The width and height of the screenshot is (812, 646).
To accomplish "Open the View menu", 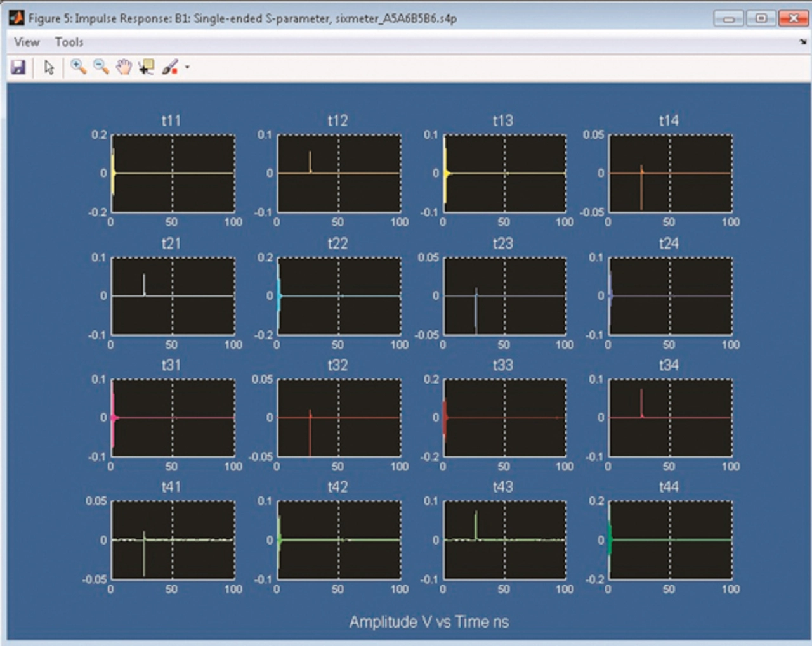I will click(27, 42).
